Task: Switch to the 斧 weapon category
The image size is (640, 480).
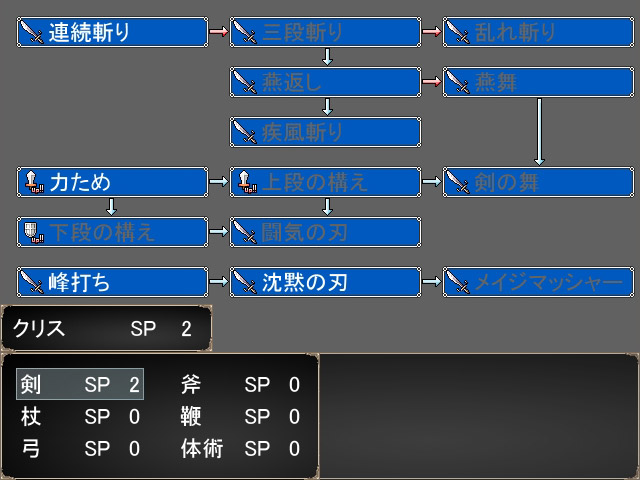Action: pyautogui.click(x=240, y=385)
